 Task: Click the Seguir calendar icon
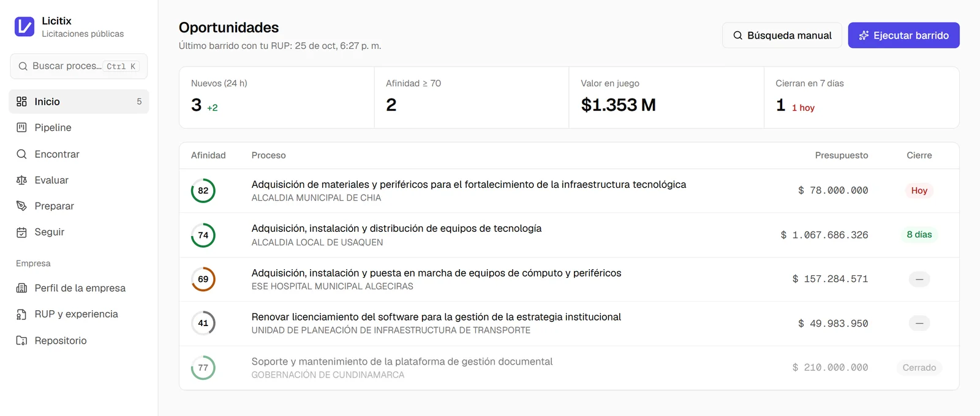click(x=21, y=232)
